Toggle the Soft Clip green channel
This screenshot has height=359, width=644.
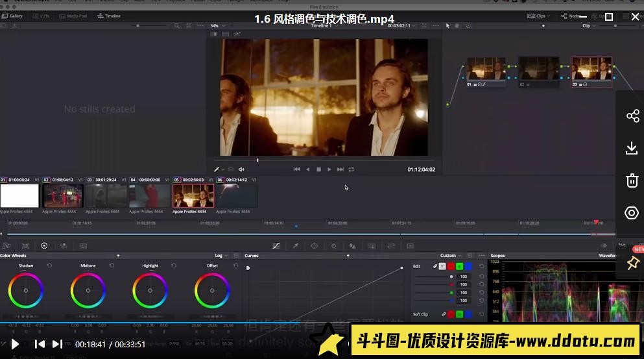pos(459,314)
